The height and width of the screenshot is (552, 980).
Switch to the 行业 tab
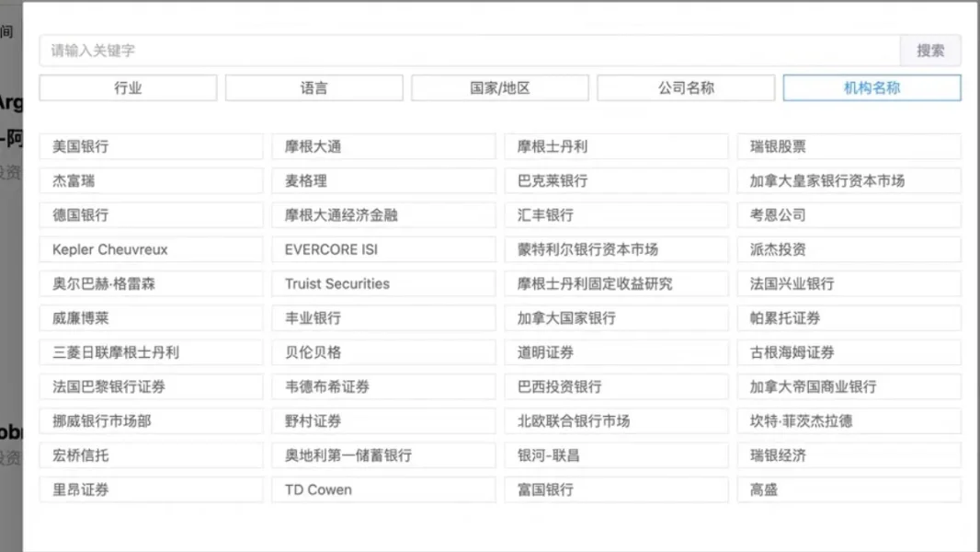(128, 88)
